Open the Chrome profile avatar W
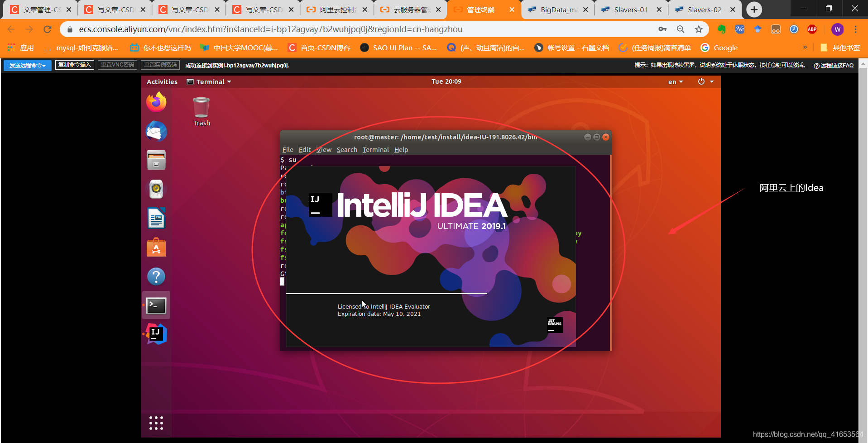Viewport: 868px width, 443px height. [837, 29]
